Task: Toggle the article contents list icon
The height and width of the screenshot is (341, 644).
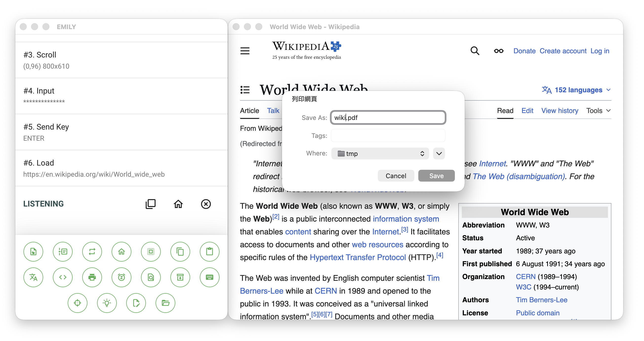Action: point(245,90)
